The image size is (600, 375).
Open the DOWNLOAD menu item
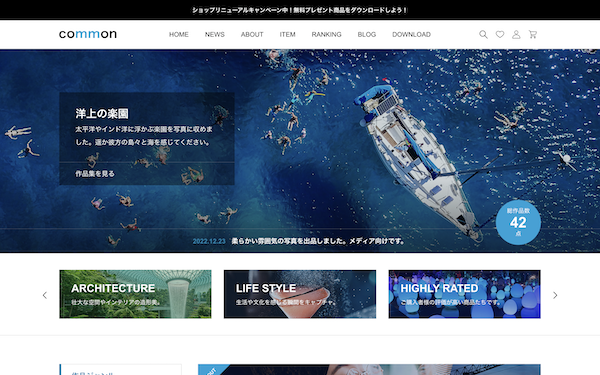[411, 34]
